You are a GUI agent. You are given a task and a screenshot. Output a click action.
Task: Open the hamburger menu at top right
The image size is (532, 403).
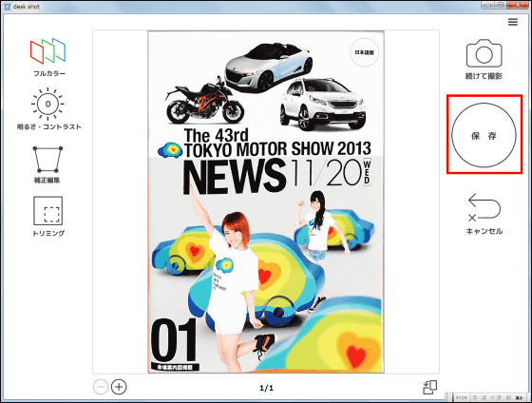click(x=513, y=22)
